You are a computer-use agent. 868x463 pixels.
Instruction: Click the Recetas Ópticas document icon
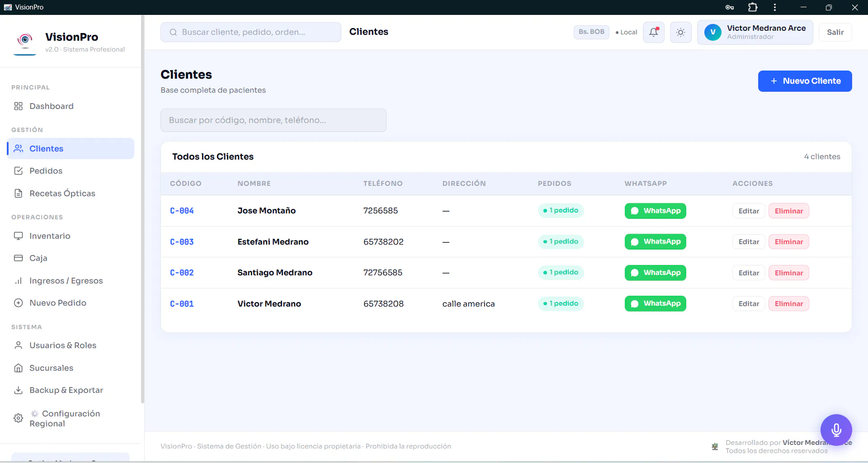point(18,194)
